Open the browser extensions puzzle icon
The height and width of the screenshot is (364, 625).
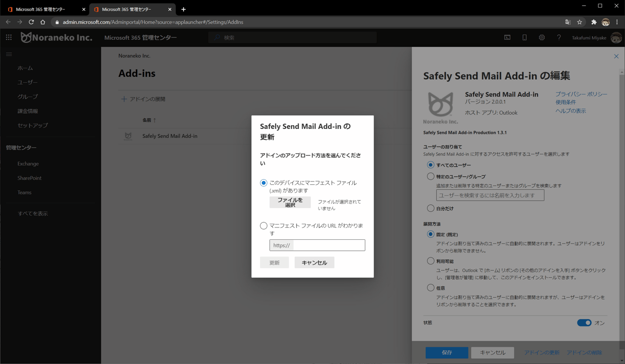(x=594, y=22)
